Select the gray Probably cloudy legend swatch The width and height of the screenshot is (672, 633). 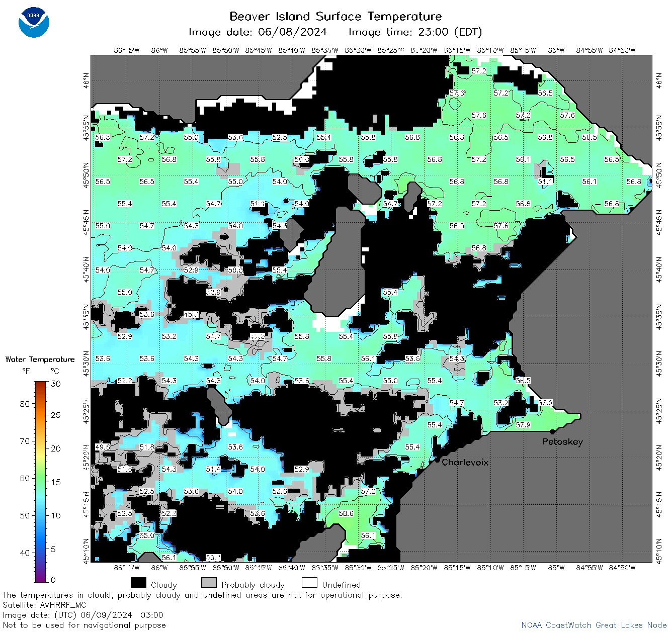(209, 583)
